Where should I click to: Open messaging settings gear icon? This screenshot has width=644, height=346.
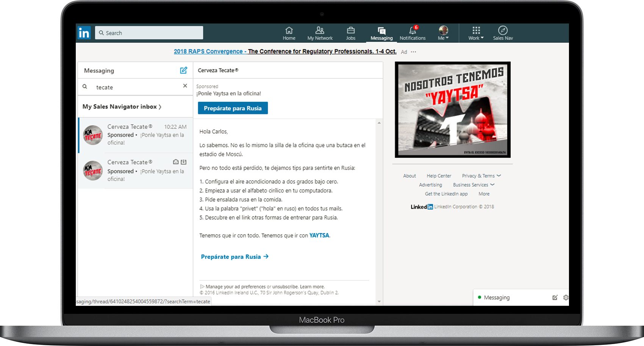point(566,298)
